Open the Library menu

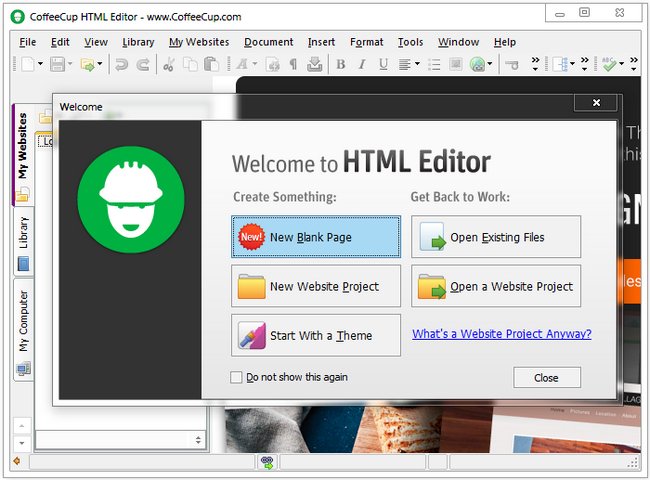point(138,42)
